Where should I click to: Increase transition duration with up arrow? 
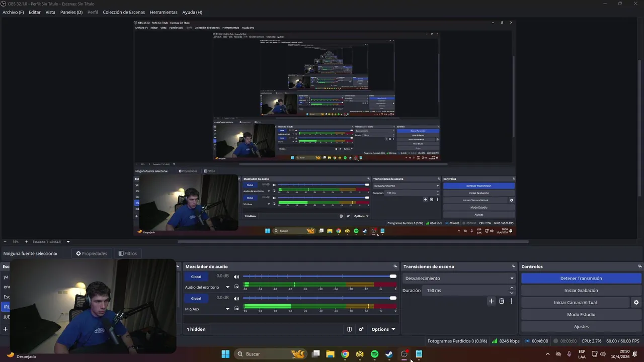[x=512, y=288]
